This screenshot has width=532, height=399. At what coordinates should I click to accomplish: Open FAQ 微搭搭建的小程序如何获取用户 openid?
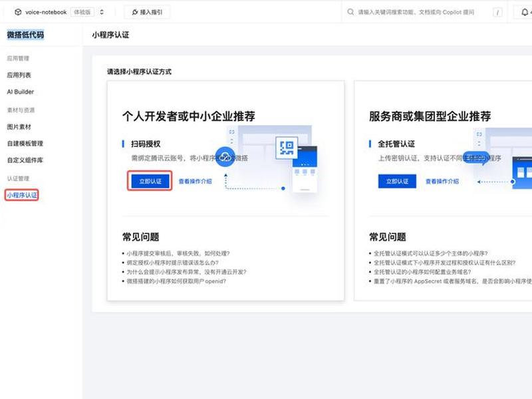point(176,281)
